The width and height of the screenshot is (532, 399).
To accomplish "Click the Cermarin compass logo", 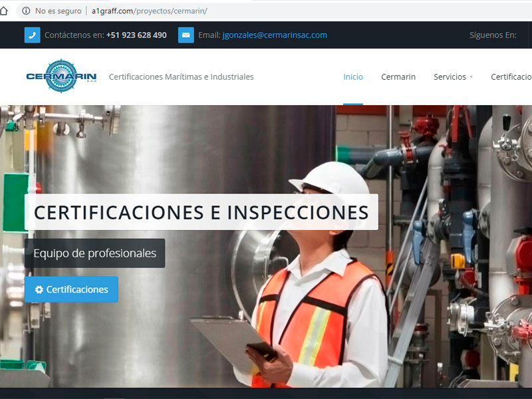I will point(61,76).
